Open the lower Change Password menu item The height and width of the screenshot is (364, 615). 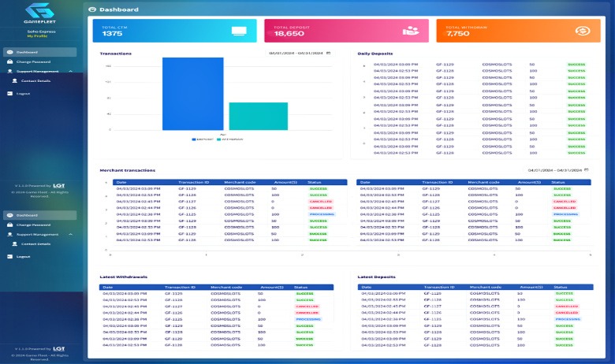click(33, 225)
